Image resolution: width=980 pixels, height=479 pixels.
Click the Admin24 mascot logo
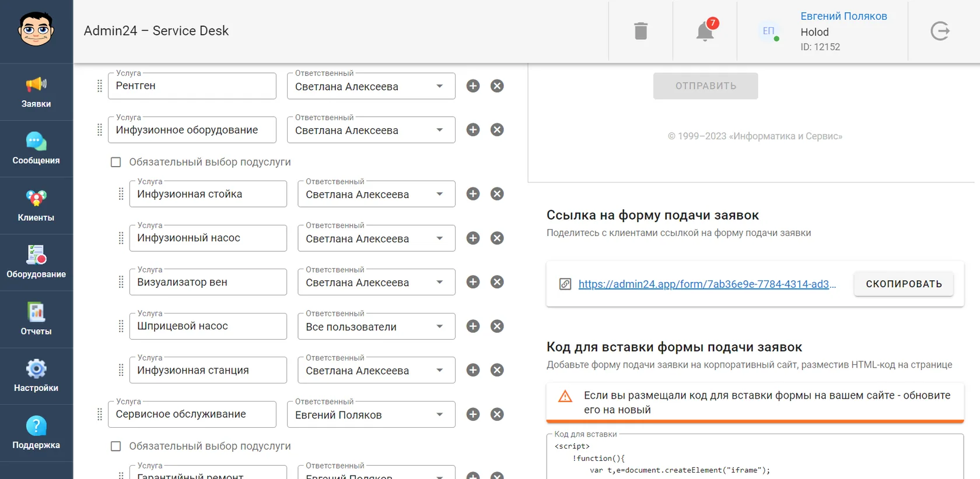tap(36, 29)
